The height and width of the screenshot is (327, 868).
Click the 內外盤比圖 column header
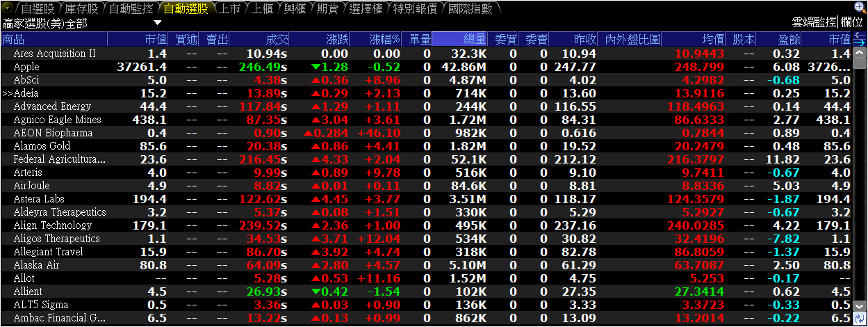[x=631, y=39]
